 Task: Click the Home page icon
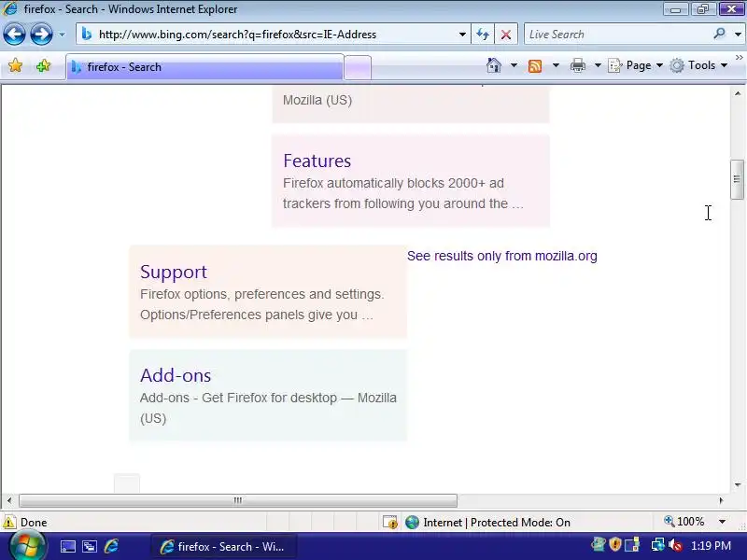point(494,65)
